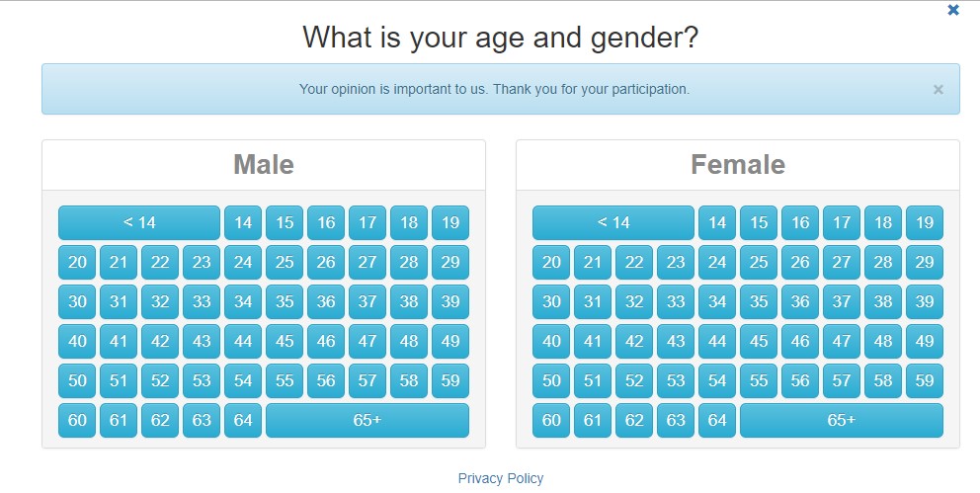Click Male age 33 button
Viewport: 980px width, 493px height.
point(202,301)
